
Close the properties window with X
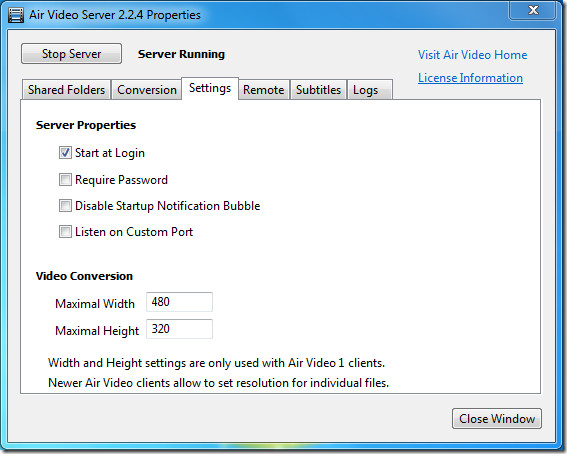[533, 10]
